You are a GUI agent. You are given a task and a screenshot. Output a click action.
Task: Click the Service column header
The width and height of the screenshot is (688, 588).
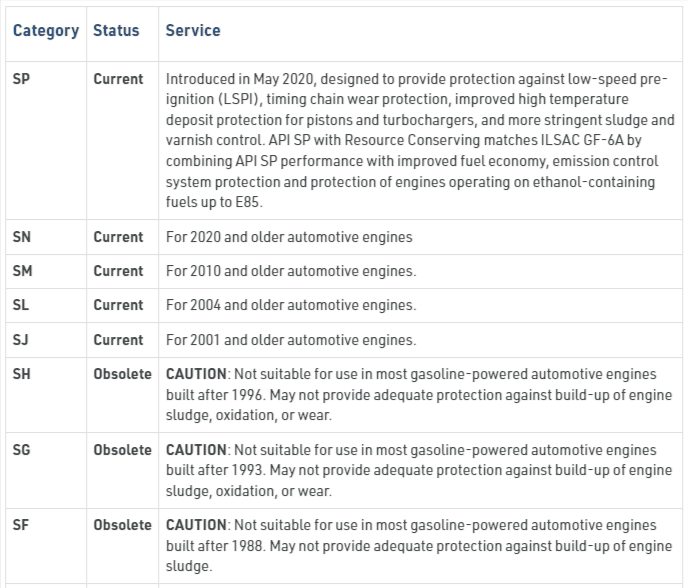(x=193, y=31)
